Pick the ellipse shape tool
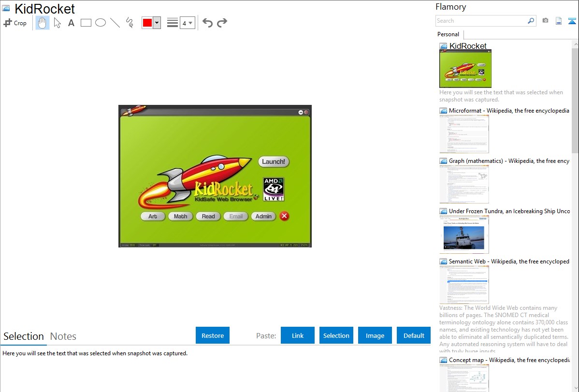The height and width of the screenshot is (392, 579). pyautogui.click(x=101, y=23)
